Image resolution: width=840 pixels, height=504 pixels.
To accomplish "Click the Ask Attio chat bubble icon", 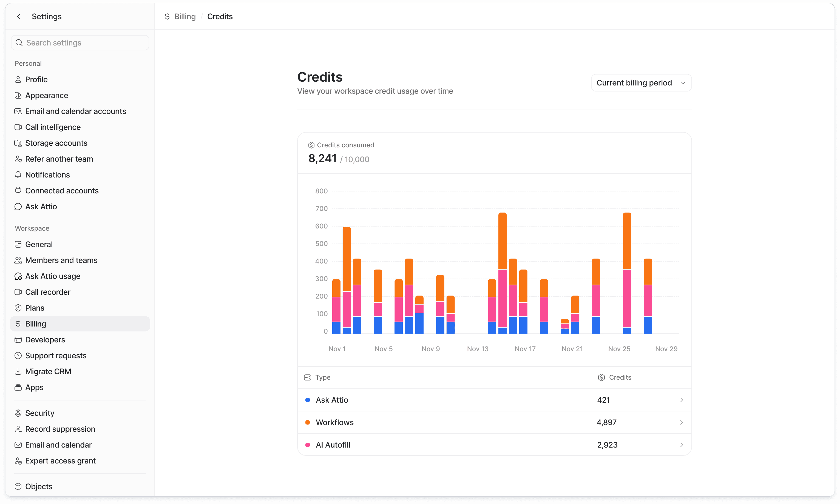I will tap(18, 207).
